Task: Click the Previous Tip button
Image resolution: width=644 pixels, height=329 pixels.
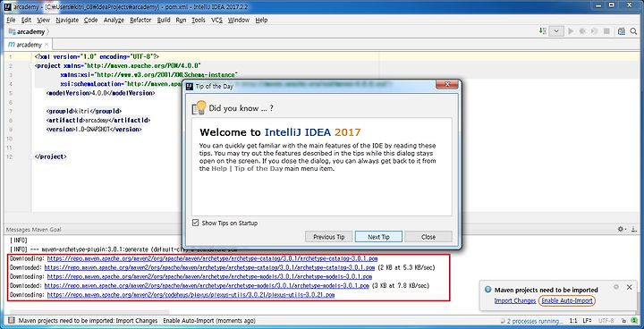Action: 328,237
